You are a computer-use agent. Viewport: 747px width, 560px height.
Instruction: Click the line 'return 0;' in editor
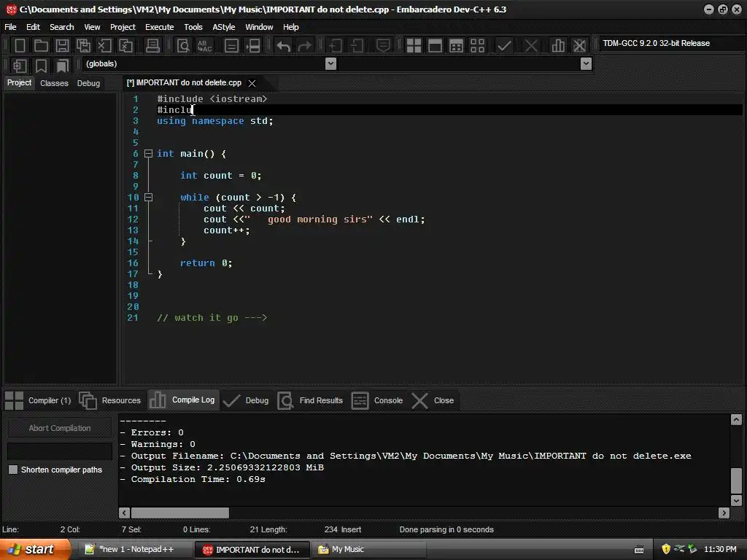click(x=206, y=262)
